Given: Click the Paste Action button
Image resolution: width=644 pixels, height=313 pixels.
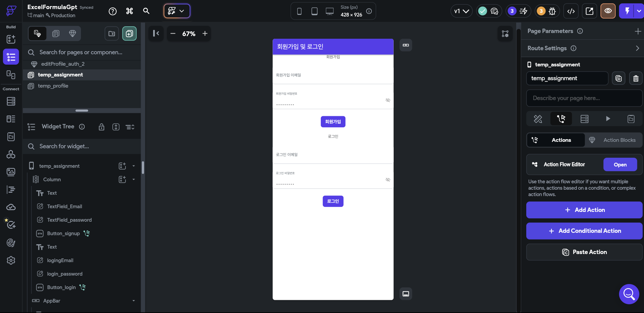Looking at the screenshot, I should [584, 252].
